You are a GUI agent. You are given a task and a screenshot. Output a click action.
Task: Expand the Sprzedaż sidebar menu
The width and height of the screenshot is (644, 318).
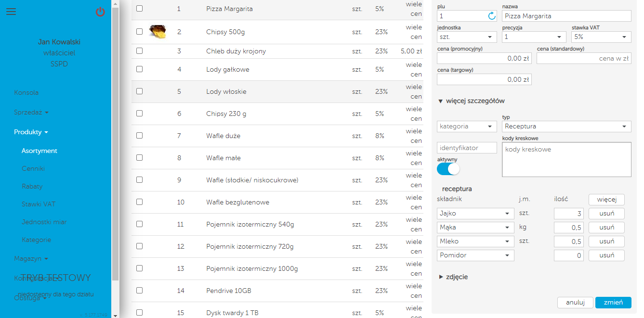pos(31,113)
